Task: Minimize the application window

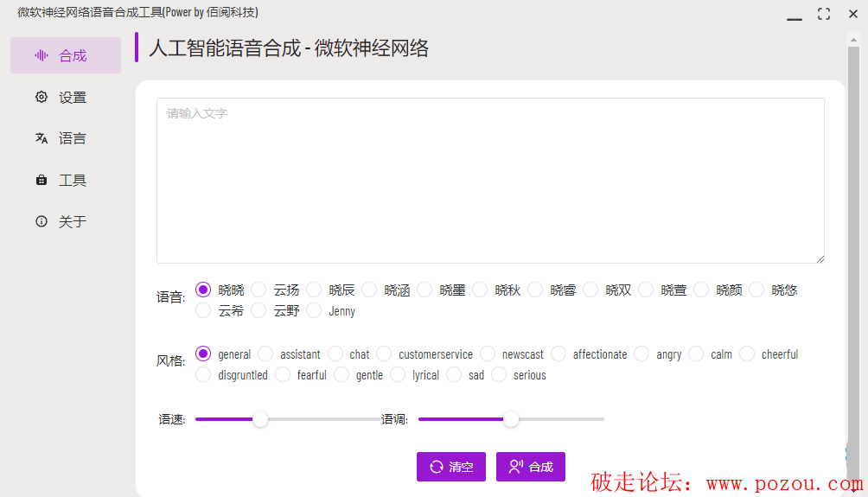Action: pos(795,18)
